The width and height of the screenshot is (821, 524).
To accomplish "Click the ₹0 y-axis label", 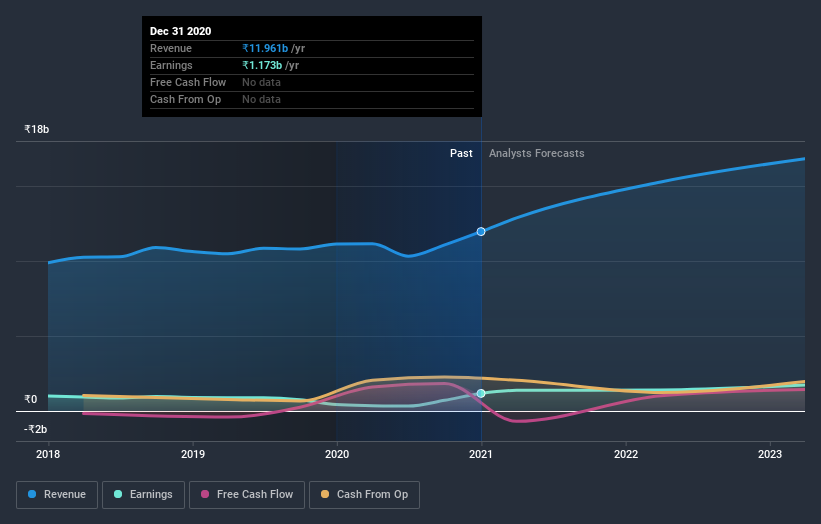I will point(31,399).
